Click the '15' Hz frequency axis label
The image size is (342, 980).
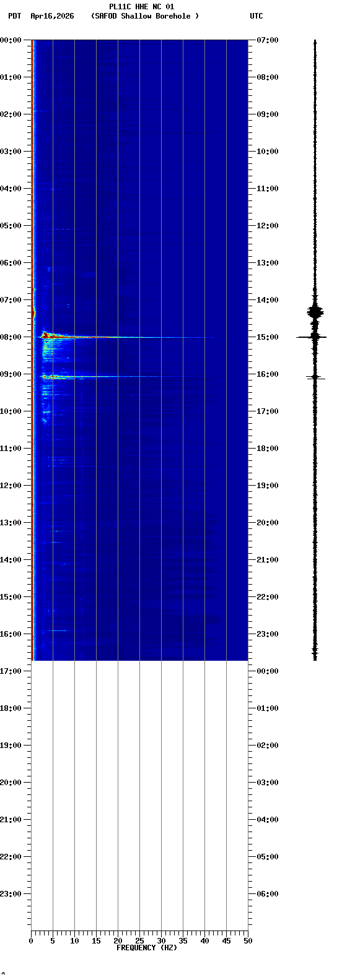coord(96,941)
